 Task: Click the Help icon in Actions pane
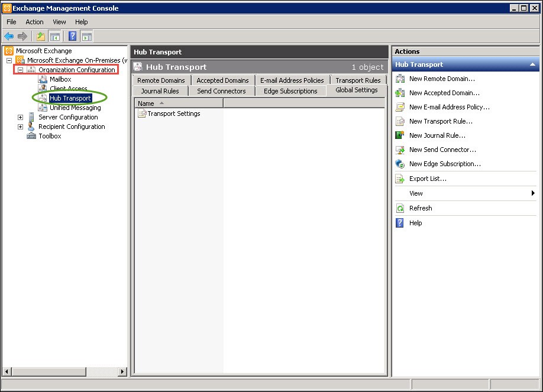tap(400, 223)
